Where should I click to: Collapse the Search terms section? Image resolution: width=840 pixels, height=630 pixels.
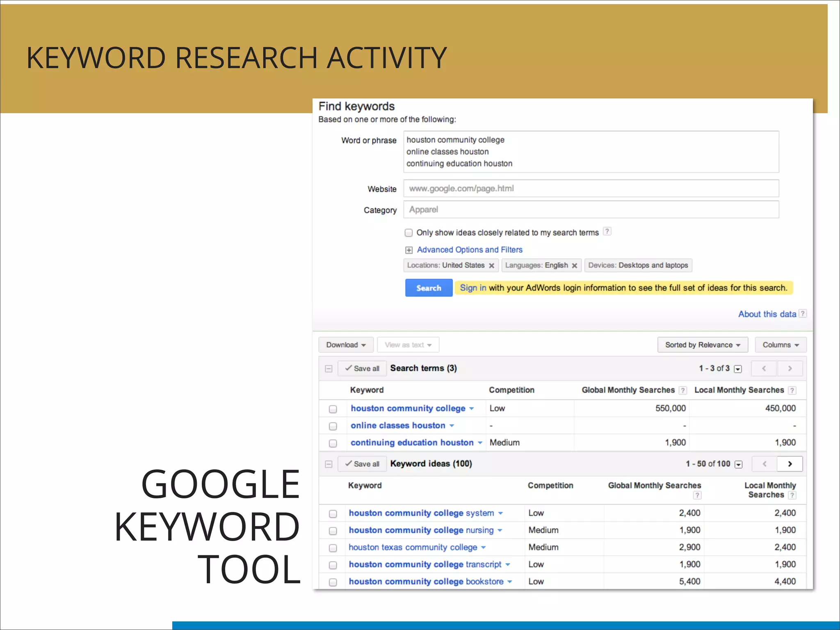(329, 369)
